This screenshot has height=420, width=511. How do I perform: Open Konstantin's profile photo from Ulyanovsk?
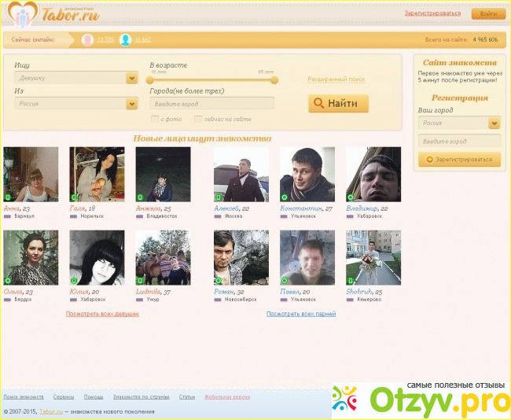click(x=307, y=174)
